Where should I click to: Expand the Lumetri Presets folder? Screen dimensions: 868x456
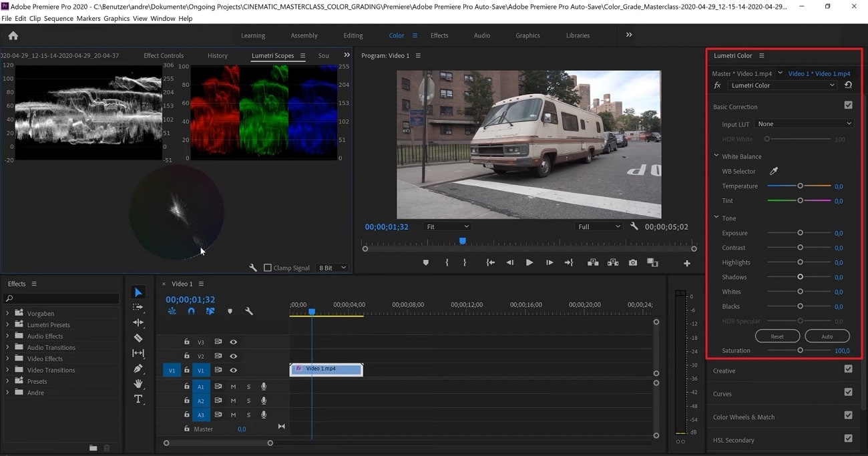[x=8, y=324]
